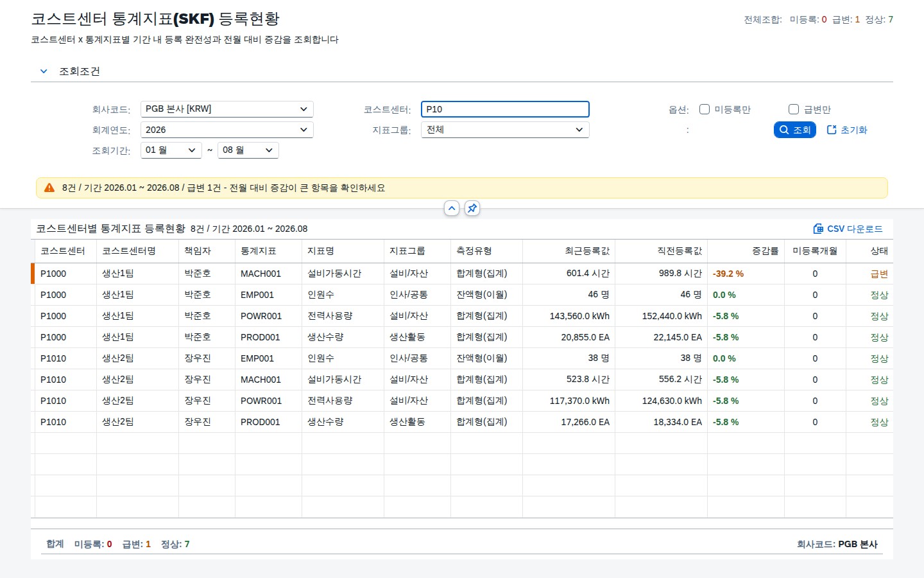Click the 지표명 column header
The width and height of the screenshot is (924, 578).
(x=343, y=251)
